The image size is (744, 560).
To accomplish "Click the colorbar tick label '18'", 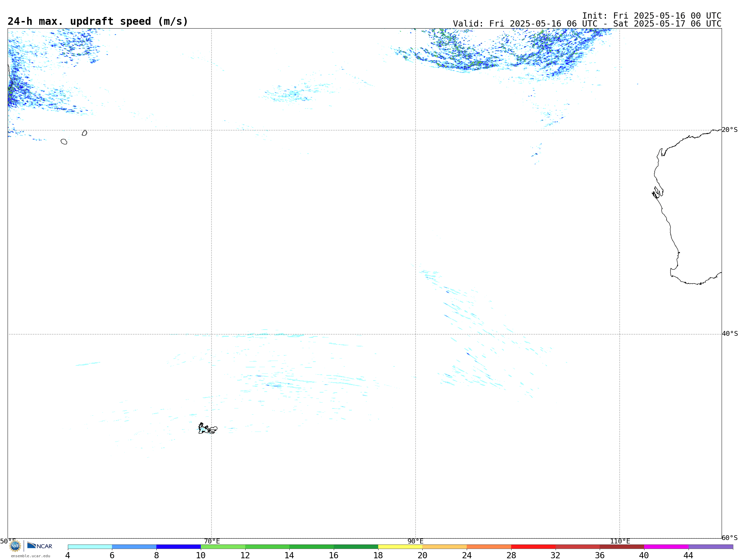I will [x=378, y=556].
